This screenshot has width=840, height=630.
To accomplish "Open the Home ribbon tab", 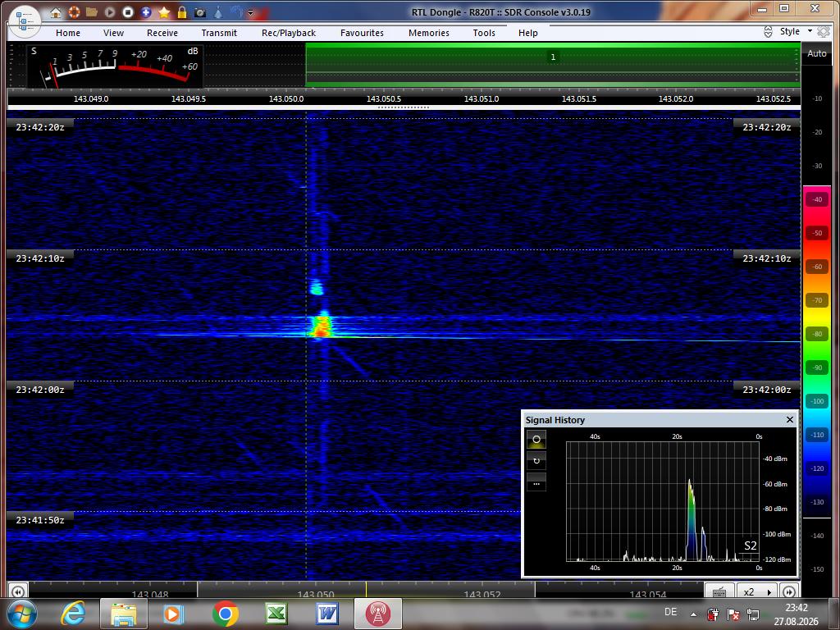I will [68, 33].
